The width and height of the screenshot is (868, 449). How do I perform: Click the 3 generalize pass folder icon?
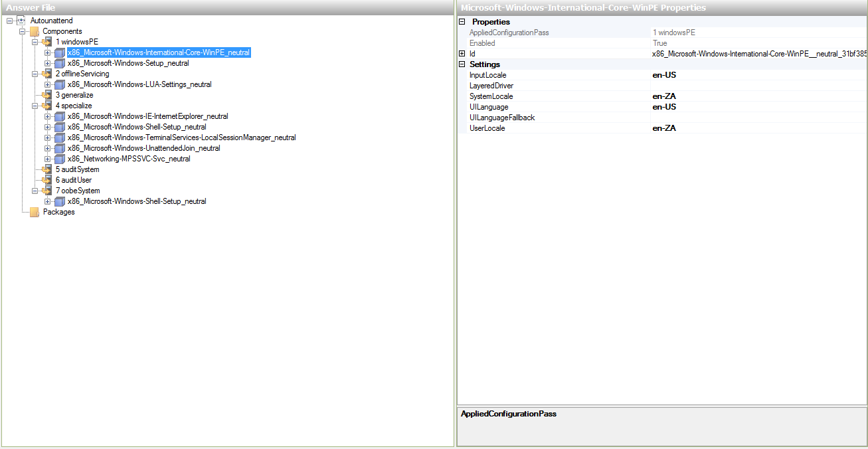(46, 95)
